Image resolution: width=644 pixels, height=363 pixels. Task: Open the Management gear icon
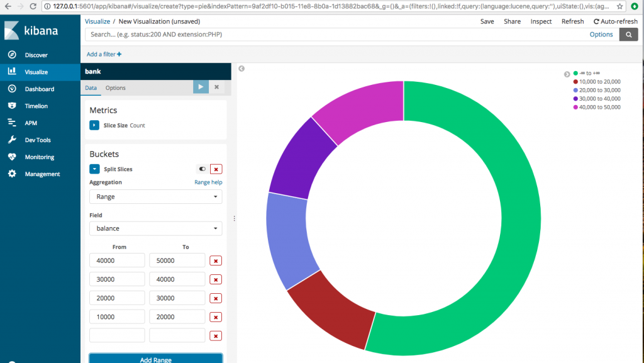pos(13,174)
